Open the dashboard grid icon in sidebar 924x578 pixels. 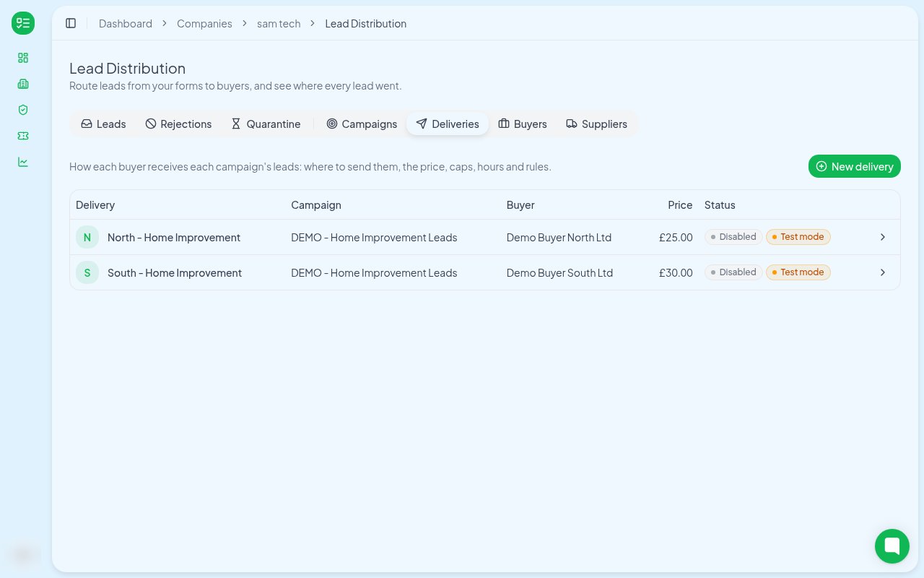pos(23,58)
